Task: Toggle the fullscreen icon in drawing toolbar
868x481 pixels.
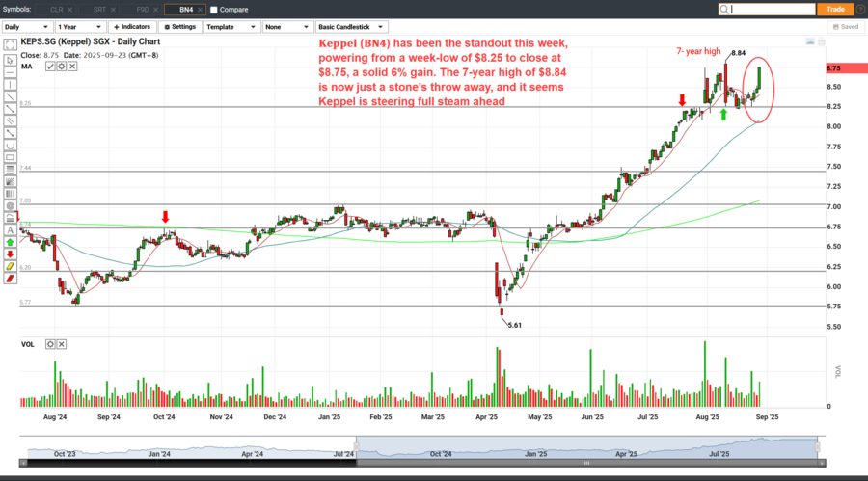Action: (x=10, y=45)
